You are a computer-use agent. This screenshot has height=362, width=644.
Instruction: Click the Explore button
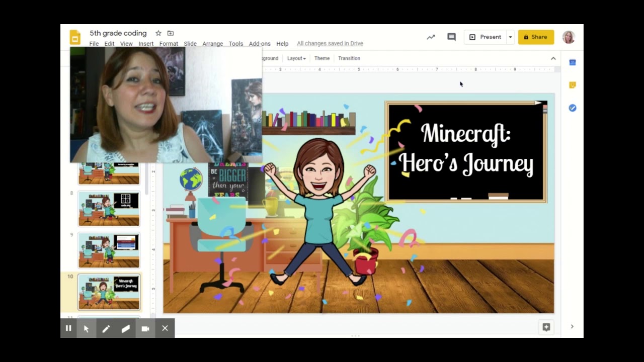546,327
